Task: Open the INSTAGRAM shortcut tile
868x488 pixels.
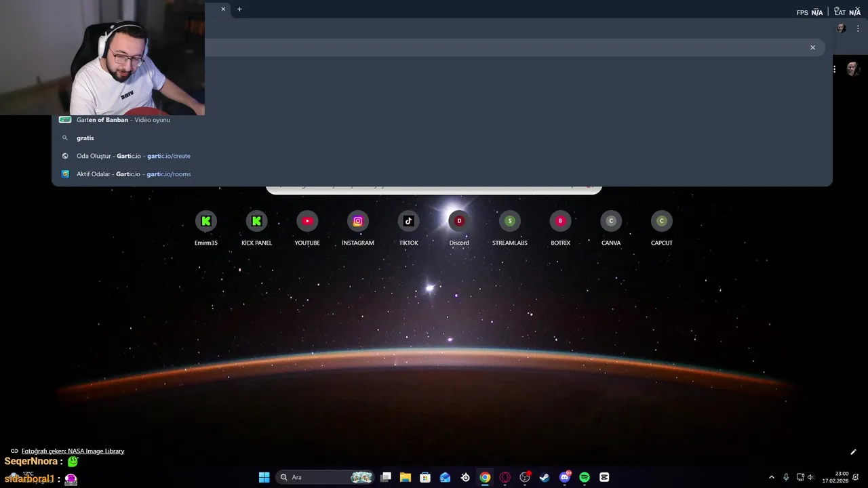Action: [358, 228]
